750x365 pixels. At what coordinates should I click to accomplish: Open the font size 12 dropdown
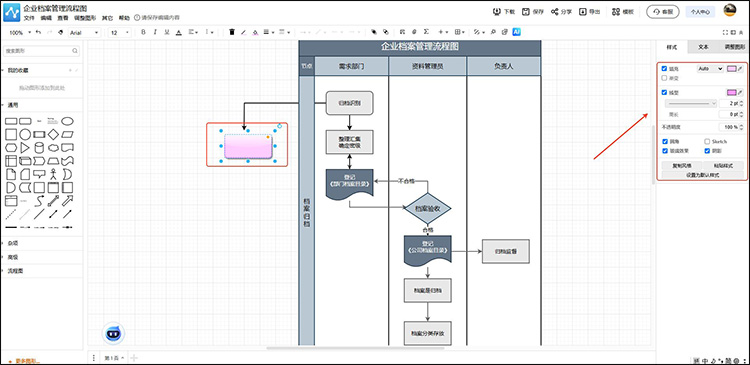pos(120,33)
